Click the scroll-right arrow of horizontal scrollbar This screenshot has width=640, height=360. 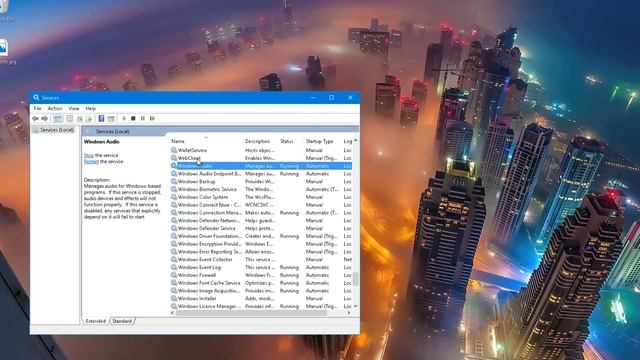point(349,313)
